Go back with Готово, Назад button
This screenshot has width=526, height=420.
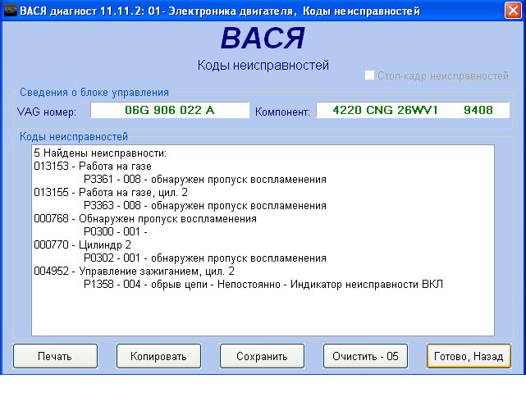click(469, 356)
